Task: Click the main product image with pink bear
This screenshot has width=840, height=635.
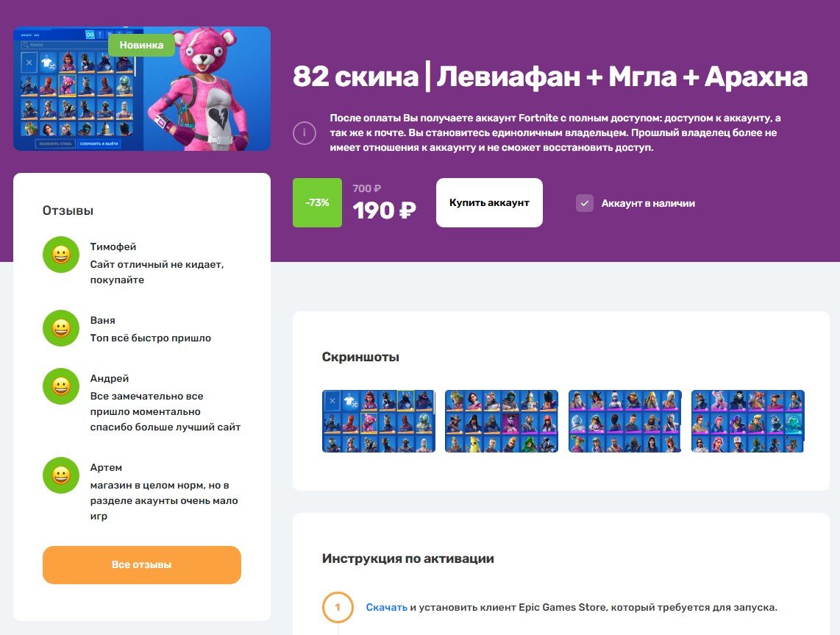Action: tap(142, 88)
